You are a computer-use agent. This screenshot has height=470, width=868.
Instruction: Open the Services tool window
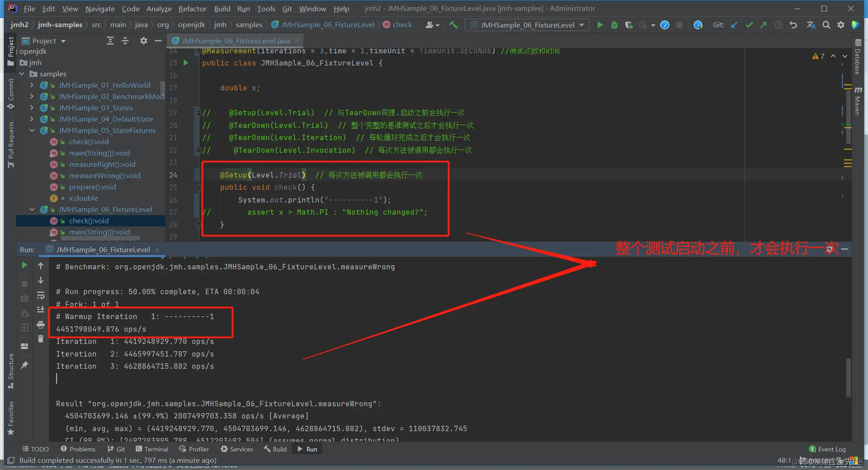236,449
